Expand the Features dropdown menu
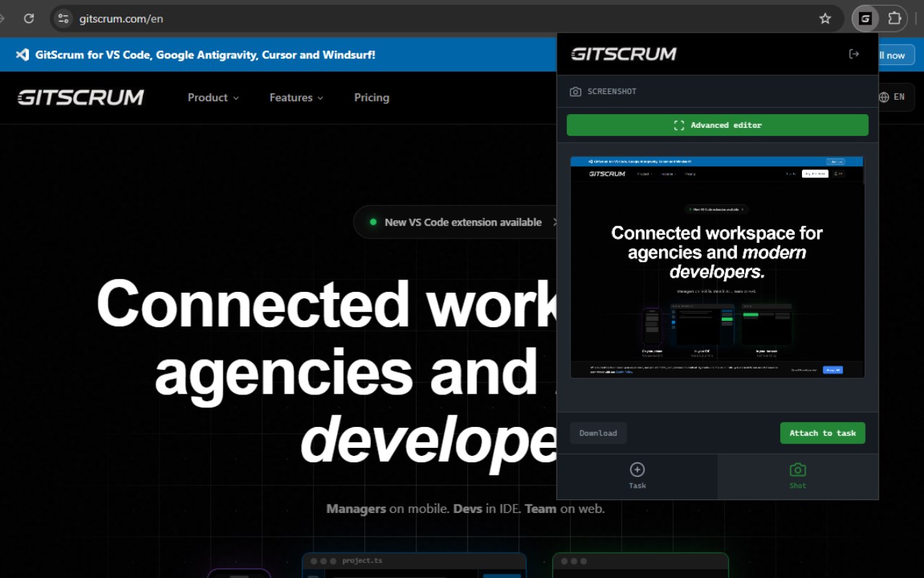Image resolution: width=924 pixels, height=578 pixels. [296, 98]
